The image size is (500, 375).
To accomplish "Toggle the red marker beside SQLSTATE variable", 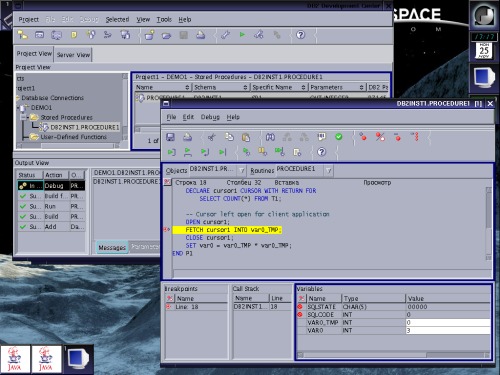I will 300,307.
